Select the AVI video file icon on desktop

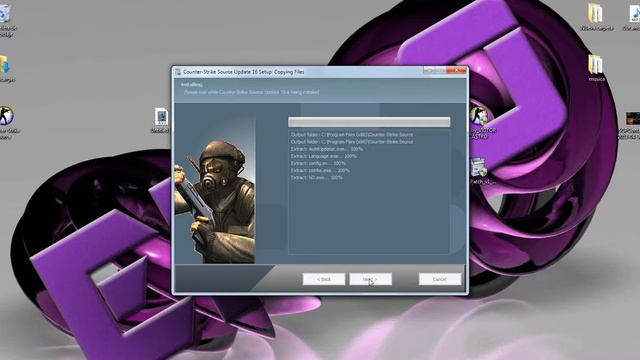click(x=161, y=120)
